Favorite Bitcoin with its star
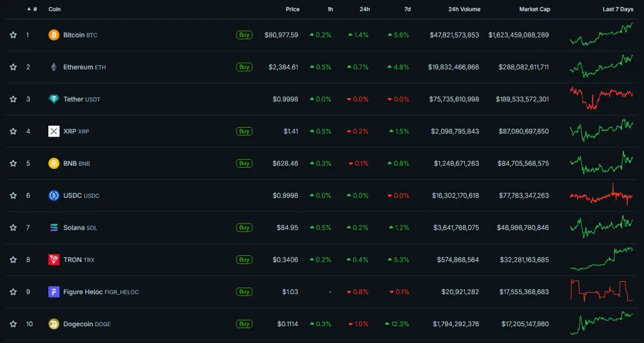Viewport: 644px width, 343px height. point(13,35)
